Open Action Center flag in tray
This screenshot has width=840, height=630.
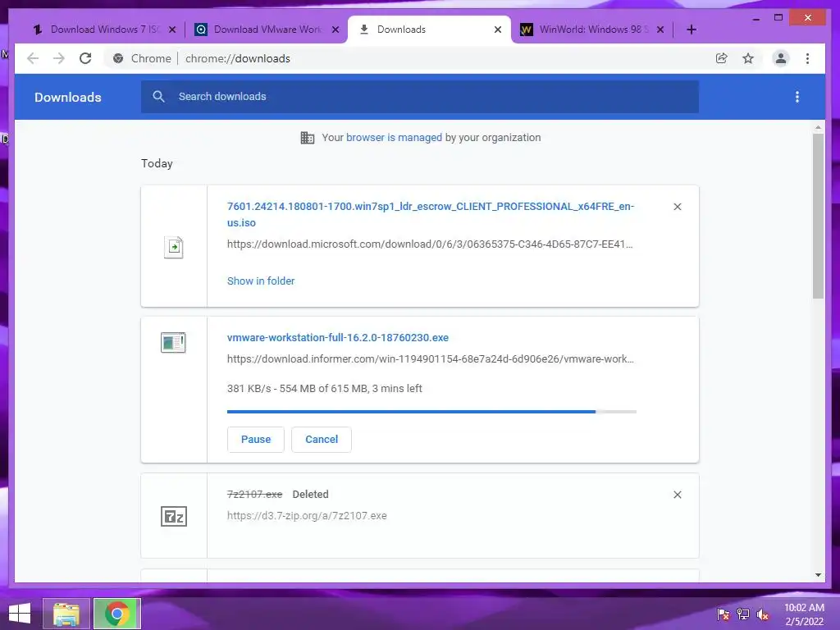[x=724, y=614]
